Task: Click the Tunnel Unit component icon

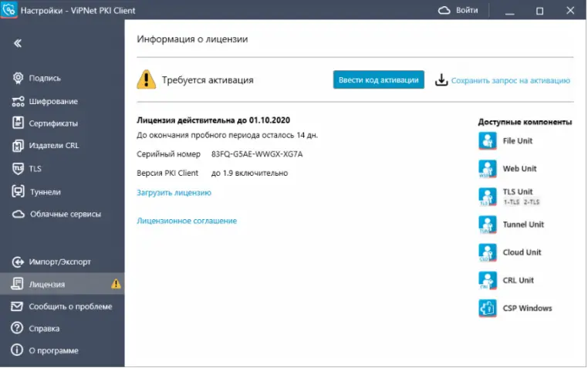Action: (x=488, y=225)
